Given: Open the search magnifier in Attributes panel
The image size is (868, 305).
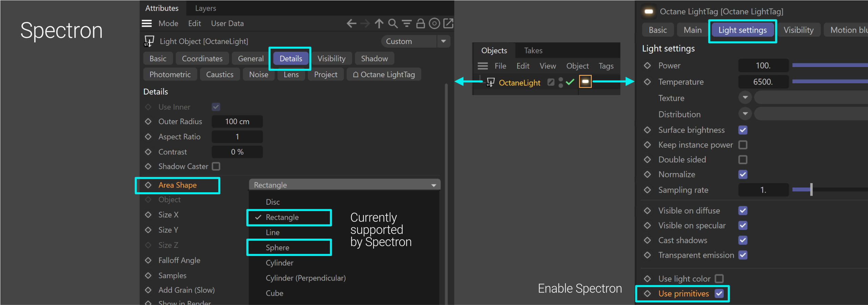Looking at the screenshot, I should click(393, 23).
